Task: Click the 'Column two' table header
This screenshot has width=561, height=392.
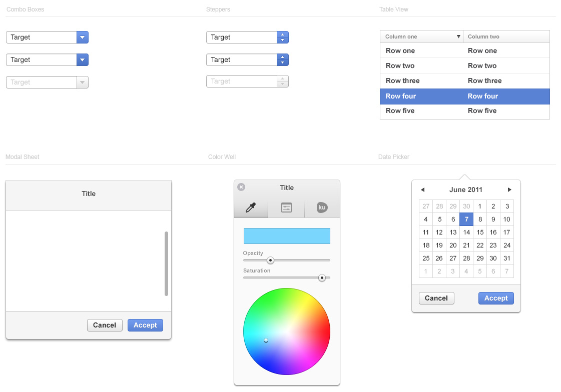Action: (506, 36)
